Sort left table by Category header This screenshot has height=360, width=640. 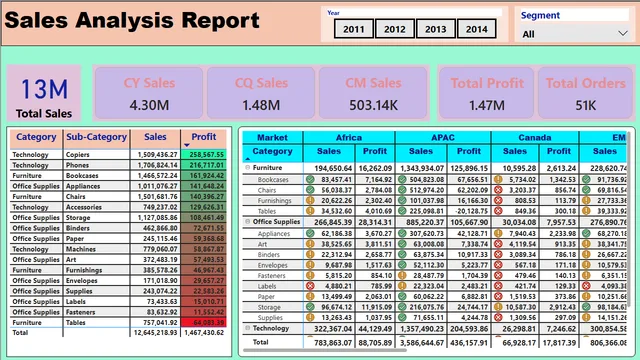[36, 137]
